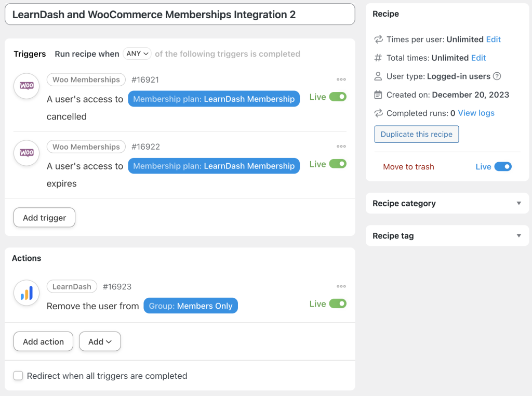
Task: Click the LearnDash icon beside action #16923
Action: pyautogui.click(x=26, y=293)
